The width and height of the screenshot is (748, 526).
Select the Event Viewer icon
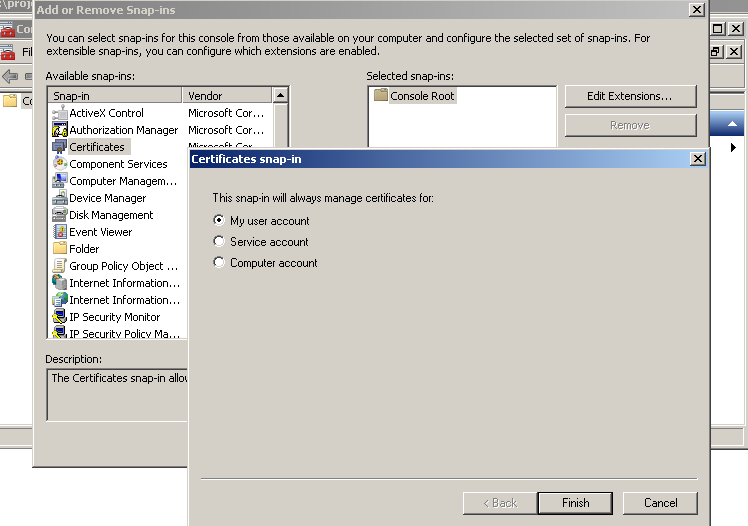60,232
